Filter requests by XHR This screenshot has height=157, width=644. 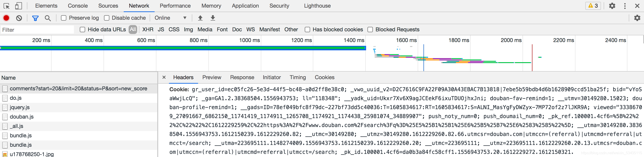pos(148,30)
